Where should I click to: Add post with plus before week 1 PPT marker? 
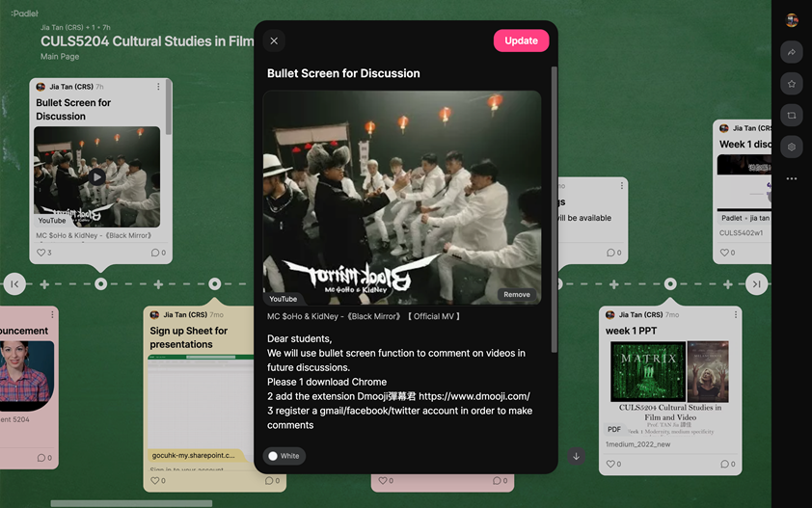[x=613, y=284]
